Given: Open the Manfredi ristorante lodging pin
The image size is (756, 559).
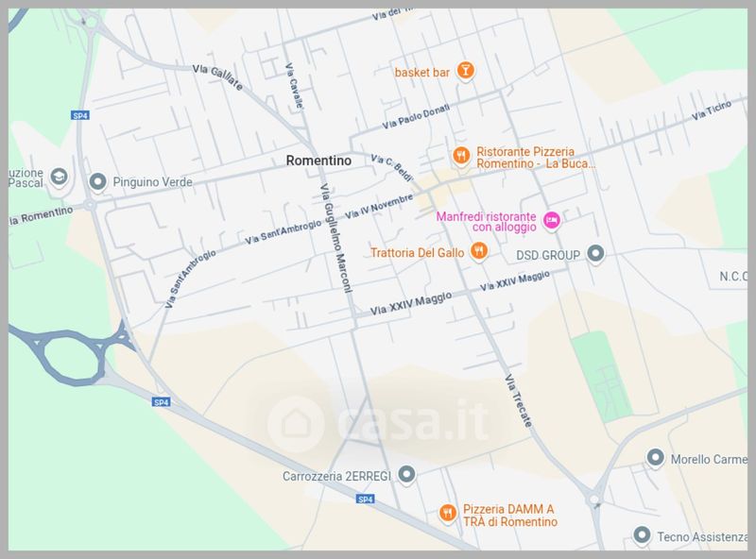Looking at the screenshot, I should [x=552, y=221].
